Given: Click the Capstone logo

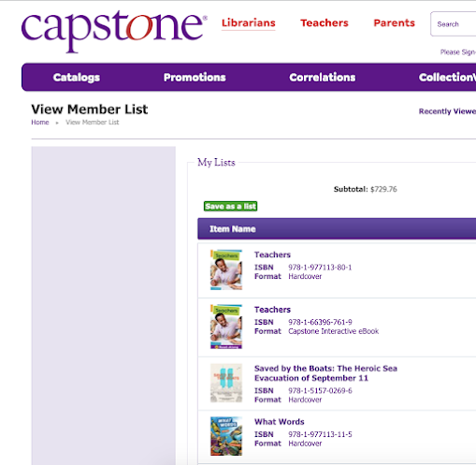Looking at the screenshot, I should pos(114,31).
